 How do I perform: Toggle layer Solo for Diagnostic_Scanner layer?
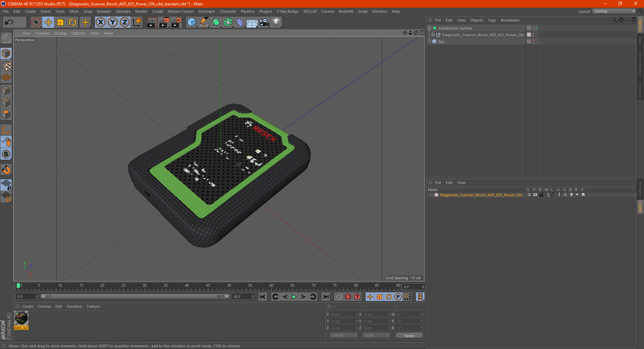[x=529, y=195]
